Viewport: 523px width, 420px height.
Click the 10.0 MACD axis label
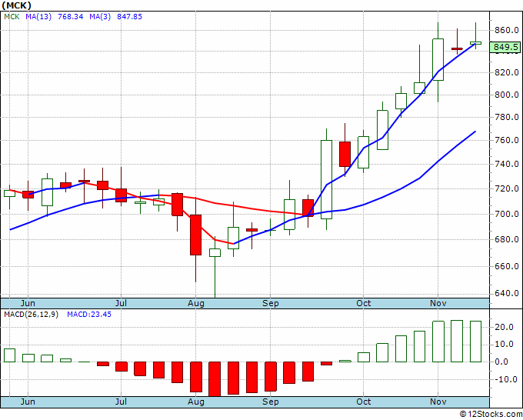[x=504, y=345]
